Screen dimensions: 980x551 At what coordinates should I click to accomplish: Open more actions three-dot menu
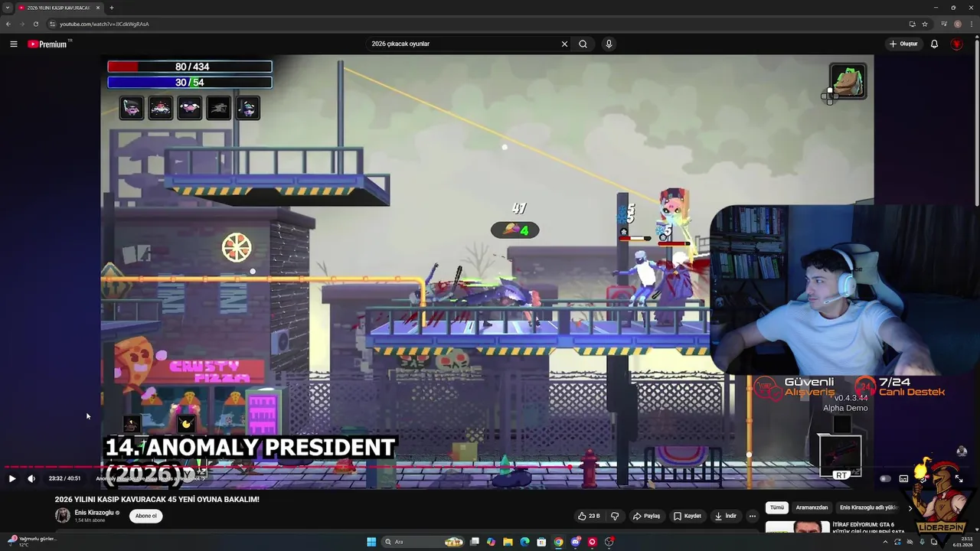click(x=753, y=516)
